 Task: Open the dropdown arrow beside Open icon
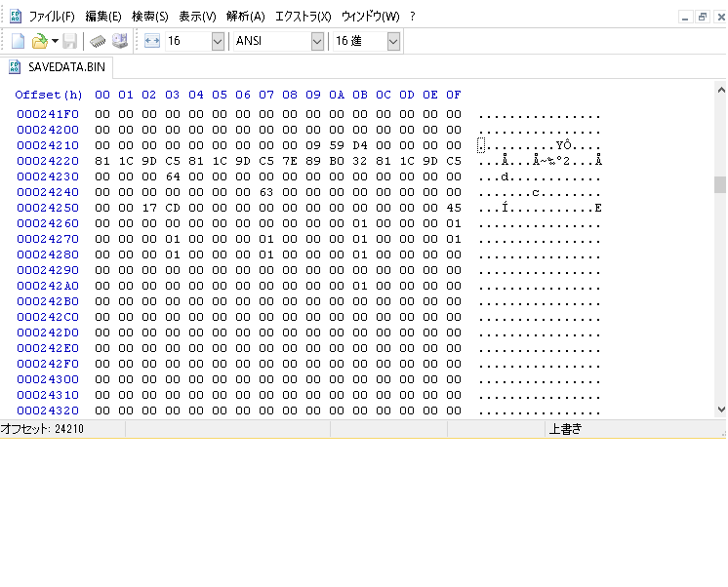(55, 41)
